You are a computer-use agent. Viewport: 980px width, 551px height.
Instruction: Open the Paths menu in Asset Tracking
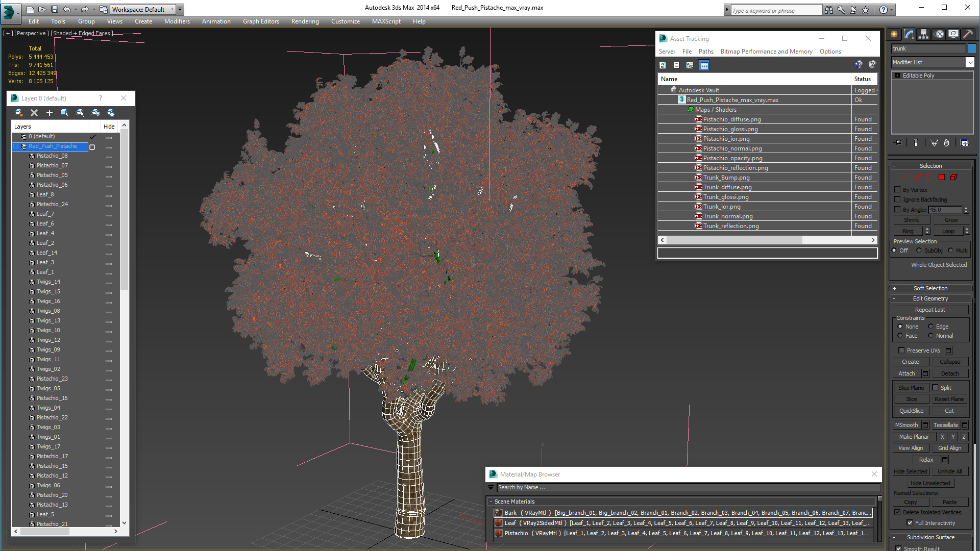point(706,52)
